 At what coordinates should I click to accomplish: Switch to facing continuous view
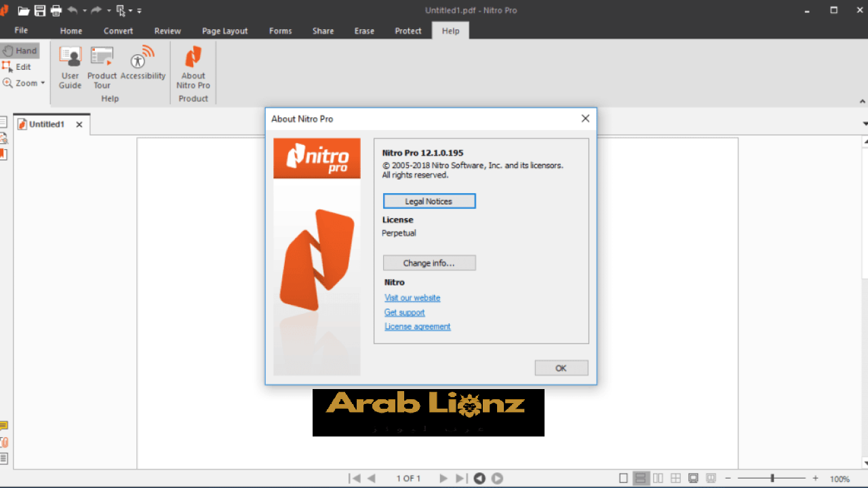[675, 479]
